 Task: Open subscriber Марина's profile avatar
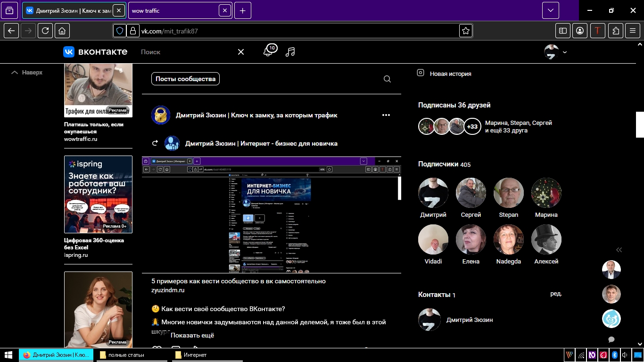[546, 193]
